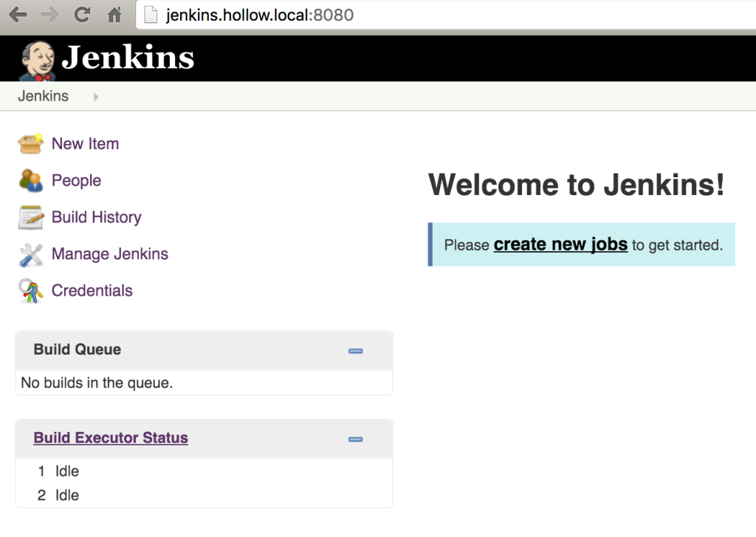Open Build History via its notepad icon
This screenshot has height=537, width=756.
[32, 217]
